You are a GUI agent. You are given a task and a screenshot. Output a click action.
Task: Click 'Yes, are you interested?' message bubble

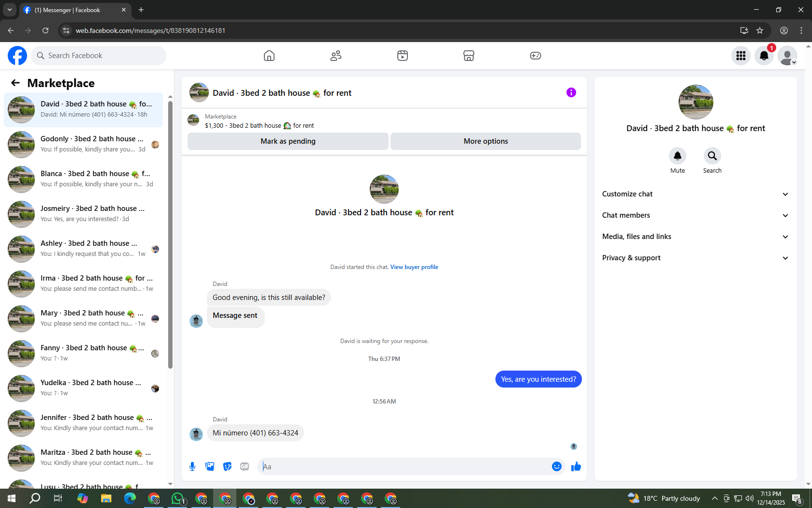point(538,379)
